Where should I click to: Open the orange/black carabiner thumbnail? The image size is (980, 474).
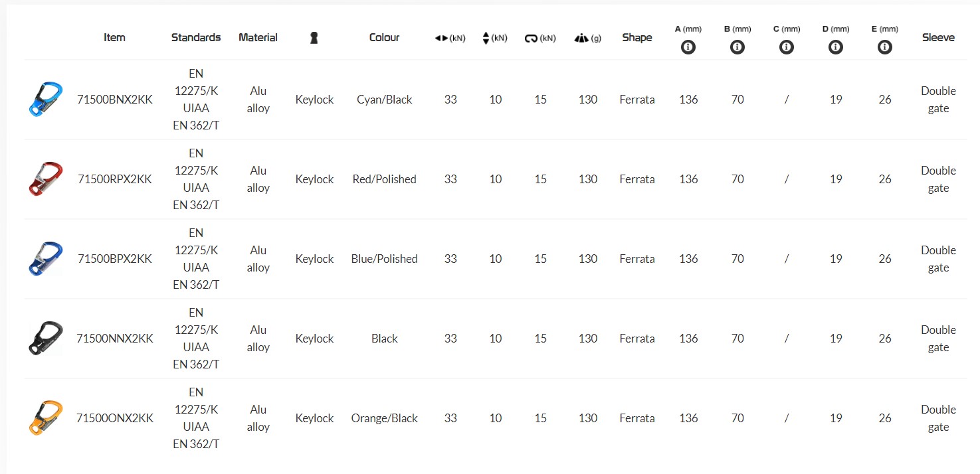pos(46,418)
